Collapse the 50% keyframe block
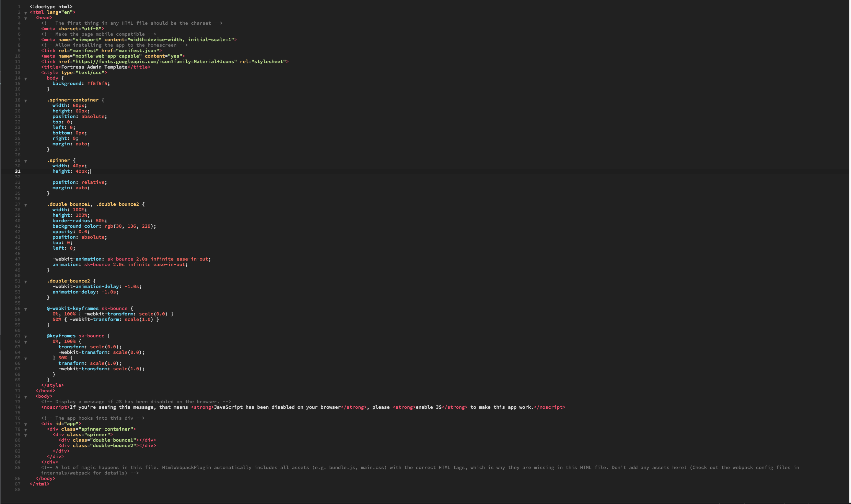Viewport: 851px width, 504px height. pyautogui.click(x=26, y=358)
